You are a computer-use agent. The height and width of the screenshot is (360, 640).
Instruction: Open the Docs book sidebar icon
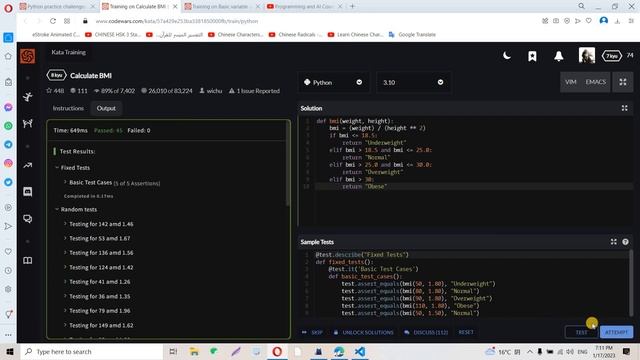(27, 260)
